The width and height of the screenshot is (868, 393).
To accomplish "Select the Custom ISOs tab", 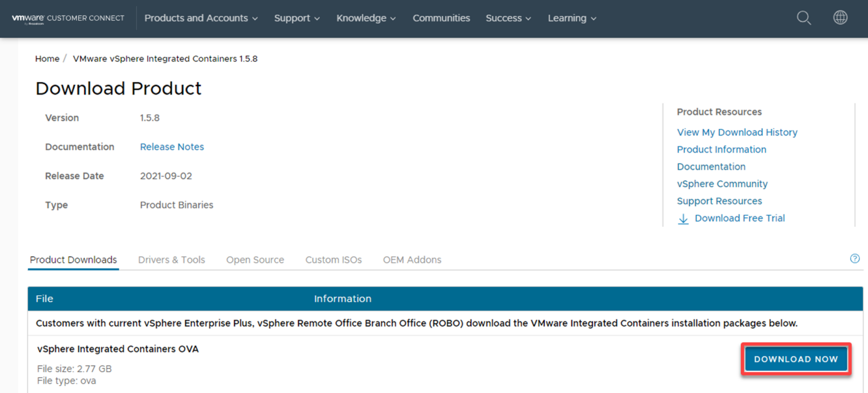I will point(333,260).
